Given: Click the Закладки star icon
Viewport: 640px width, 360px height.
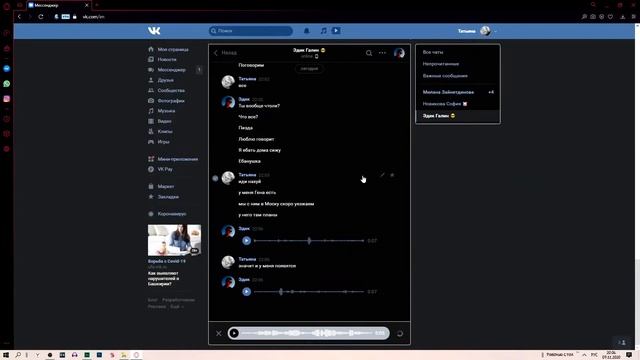Looking at the screenshot, I should [151, 196].
